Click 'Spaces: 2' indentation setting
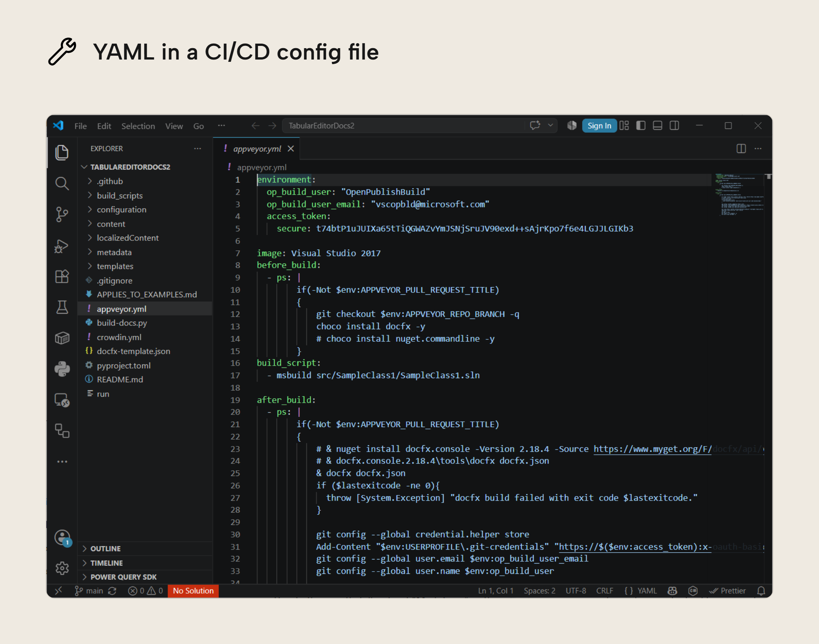 (540, 591)
